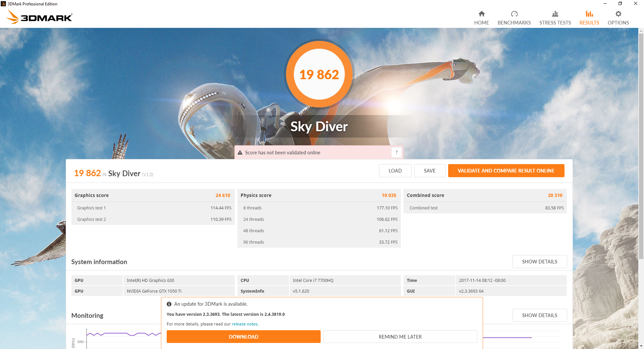Open the HOME tab label
The width and height of the screenshot is (644, 349).
point(481,23)
